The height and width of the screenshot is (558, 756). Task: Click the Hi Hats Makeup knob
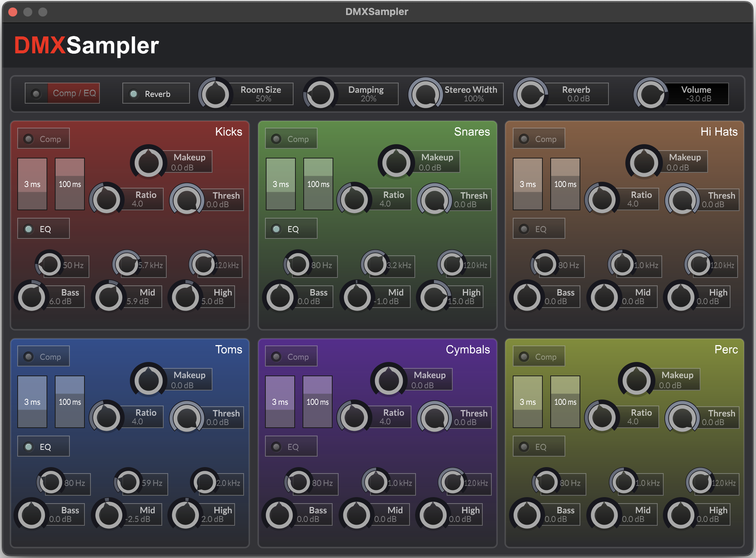644,163
